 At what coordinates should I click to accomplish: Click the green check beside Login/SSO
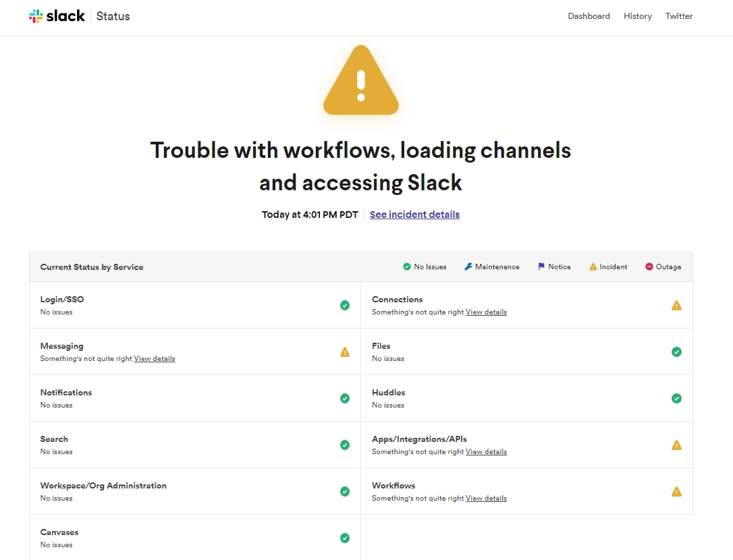(345, 305)
